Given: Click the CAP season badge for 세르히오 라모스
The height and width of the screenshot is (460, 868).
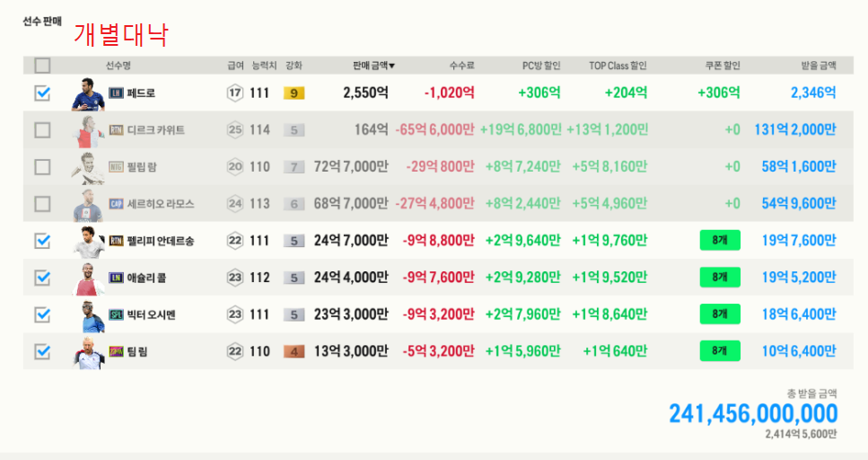Looking at the screenshot, I should point(116,204).
